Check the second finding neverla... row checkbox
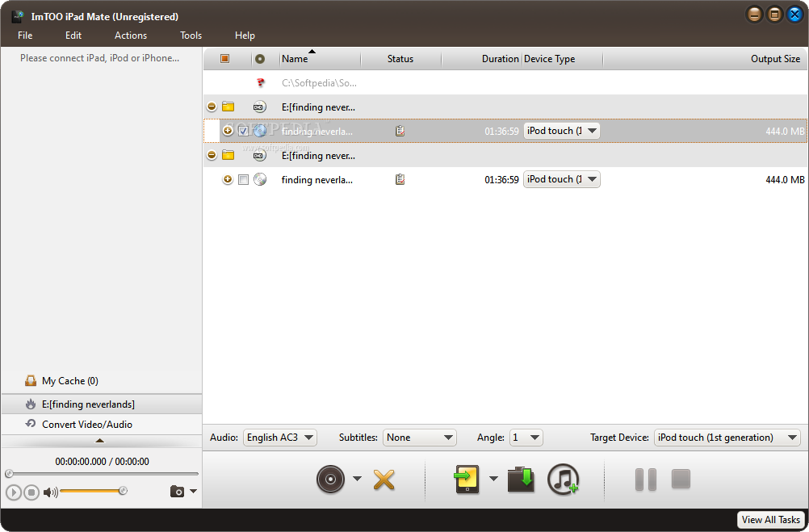 point(243,180)
